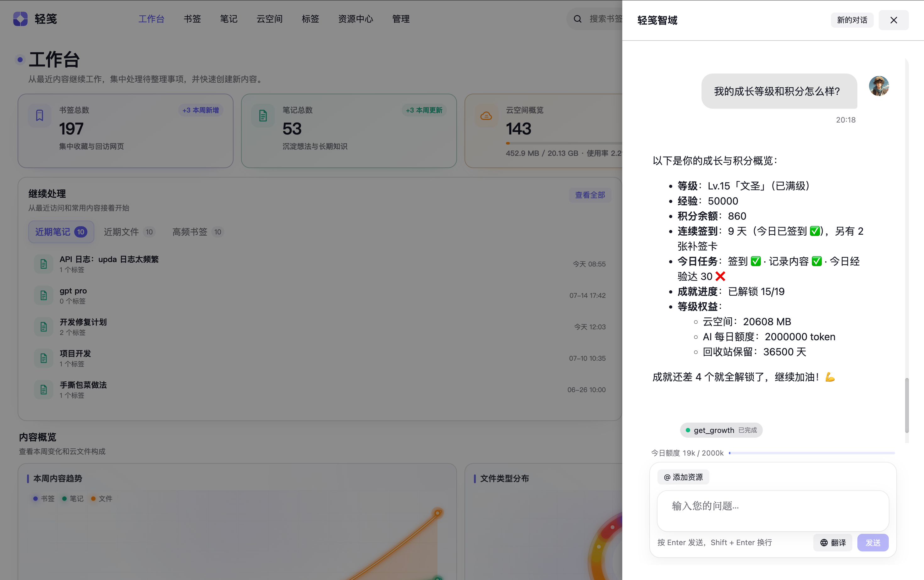Screen dimensions: 924x580
Task: Click the 云空间概览 count 143
Action: pos(518,129)
